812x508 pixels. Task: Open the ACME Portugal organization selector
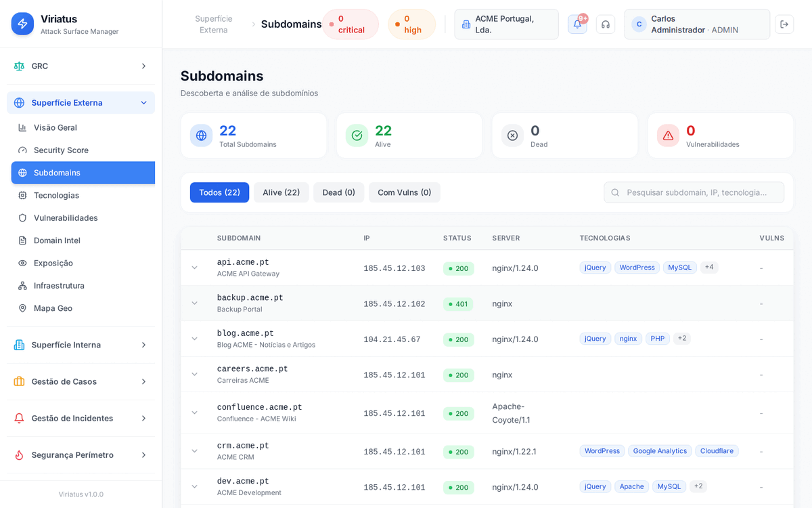pos(506,24)
